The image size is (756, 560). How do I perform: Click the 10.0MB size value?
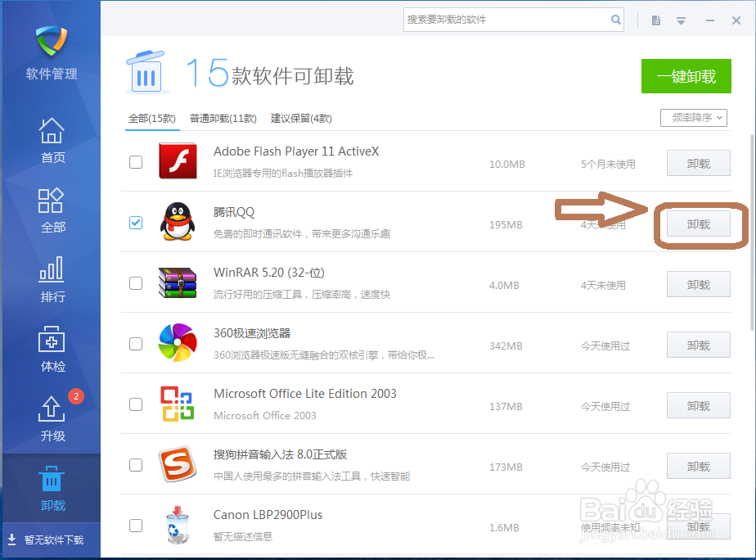click(x=506, y=164)
